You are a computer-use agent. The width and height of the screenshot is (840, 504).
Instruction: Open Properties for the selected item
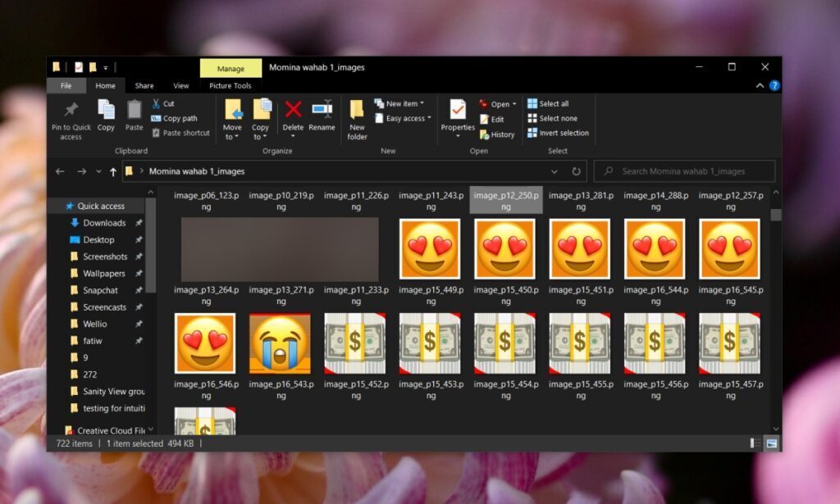(x=457, y=119)
